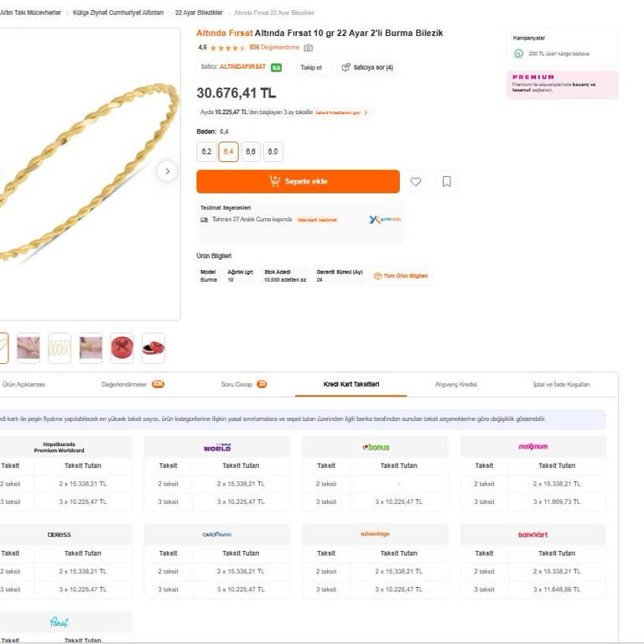This screenshot has width=644, height=644.
Task: Show next product image with arrow
Action: click(x=167, y=171)
